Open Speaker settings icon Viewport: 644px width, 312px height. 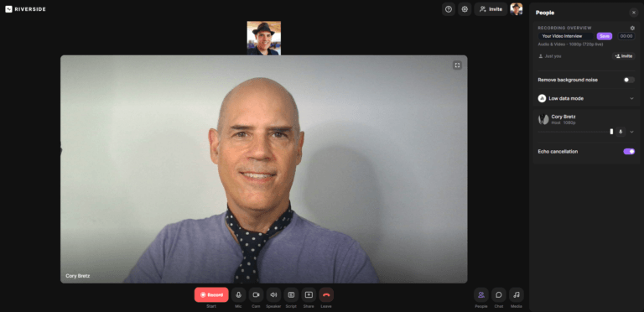273,294
